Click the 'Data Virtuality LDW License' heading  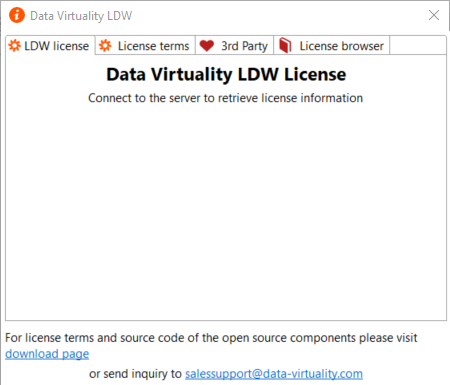226,74
